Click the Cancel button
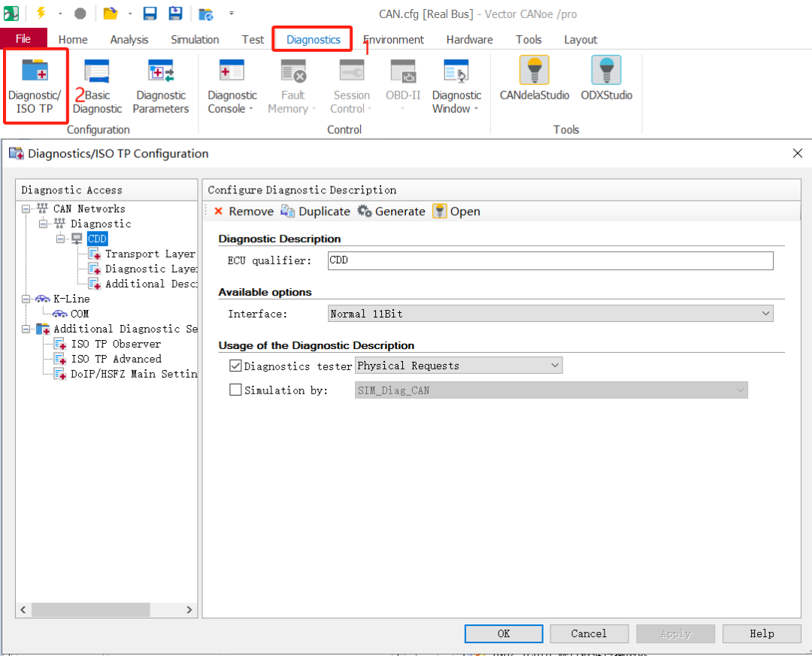 point(589,633)
